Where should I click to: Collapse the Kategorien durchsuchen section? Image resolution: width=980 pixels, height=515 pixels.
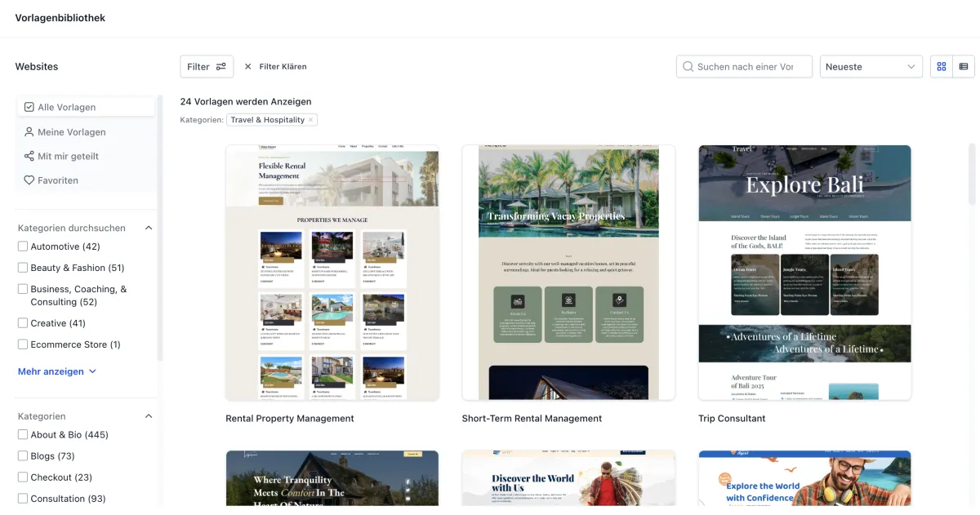149,229
